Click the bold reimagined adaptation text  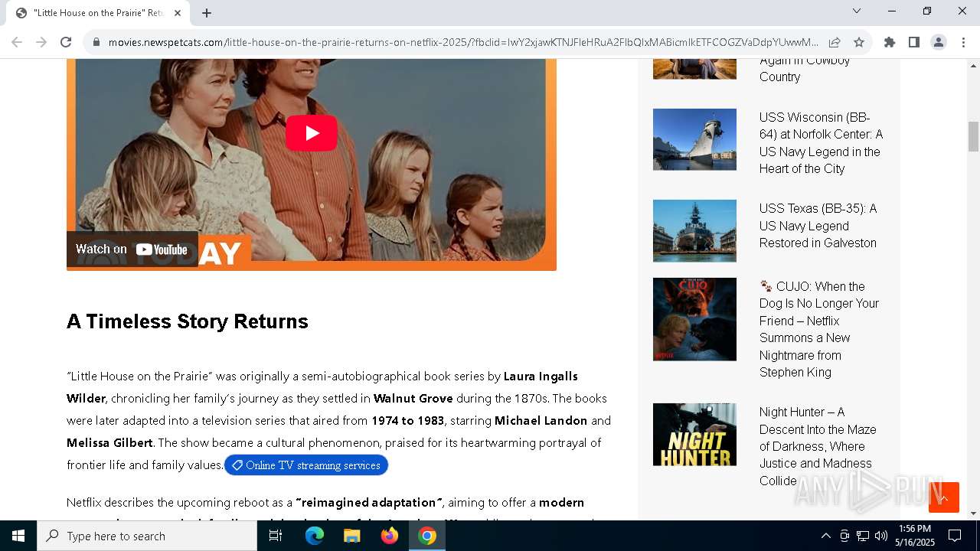368,503
